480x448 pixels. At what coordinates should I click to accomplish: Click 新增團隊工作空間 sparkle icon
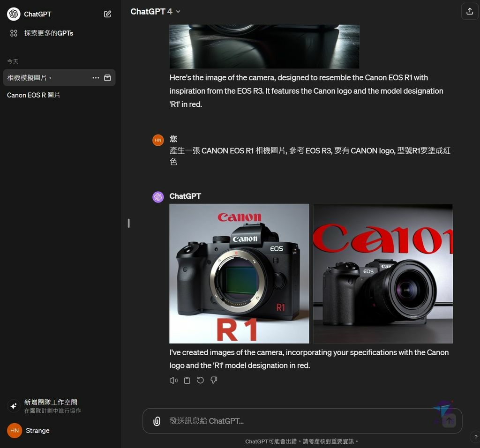pos(14,406)
